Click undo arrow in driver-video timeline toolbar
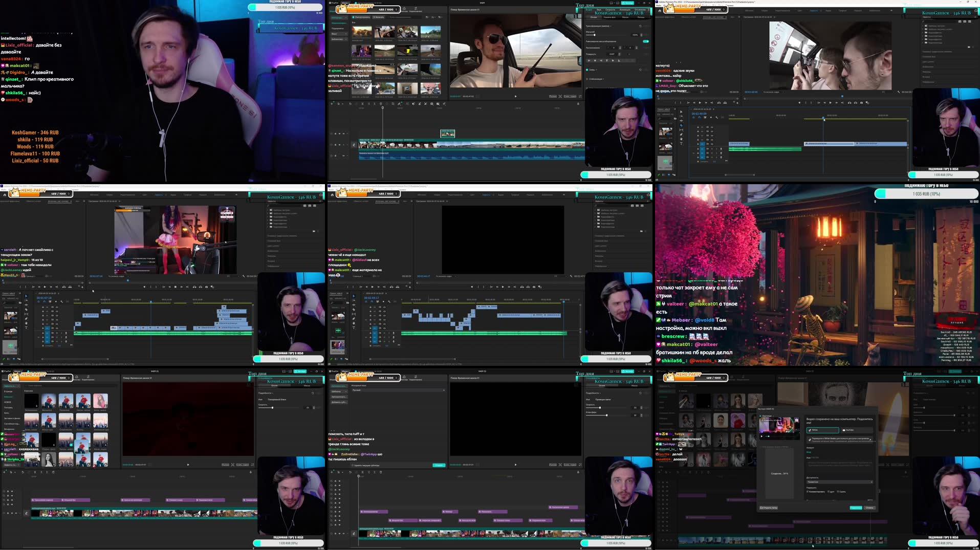This screenshot has height=550, width=980. coord(350,104)
